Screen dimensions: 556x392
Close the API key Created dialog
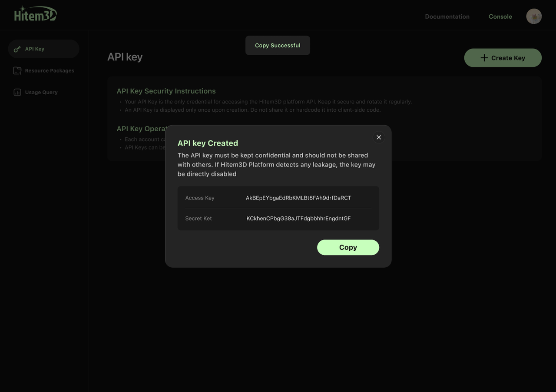[x=378, y=137]
